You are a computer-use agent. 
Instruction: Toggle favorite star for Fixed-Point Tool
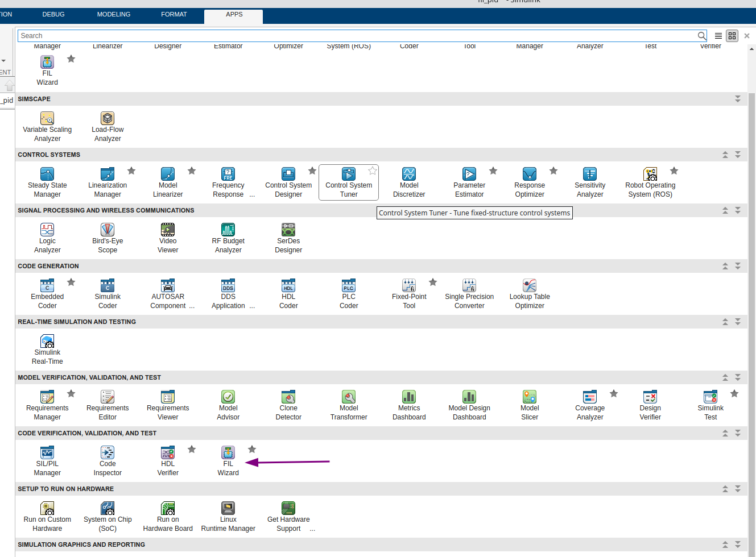(433, 282)
